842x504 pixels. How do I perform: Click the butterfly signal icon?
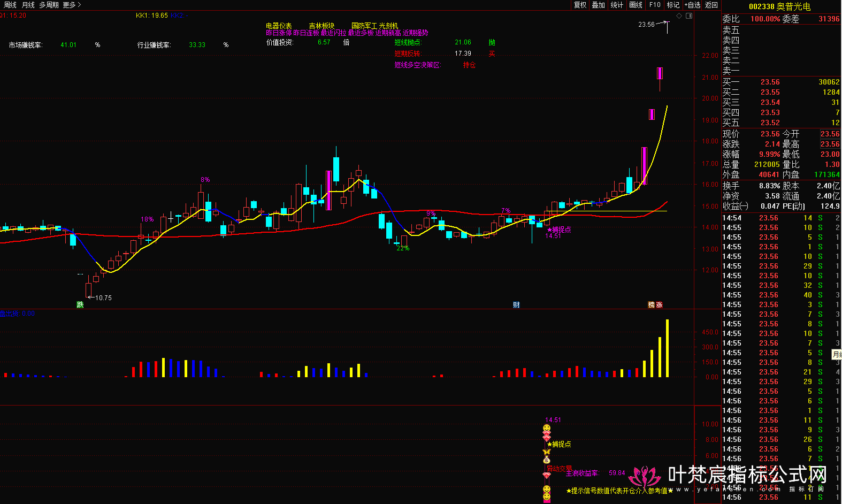(x=546, y=452)
